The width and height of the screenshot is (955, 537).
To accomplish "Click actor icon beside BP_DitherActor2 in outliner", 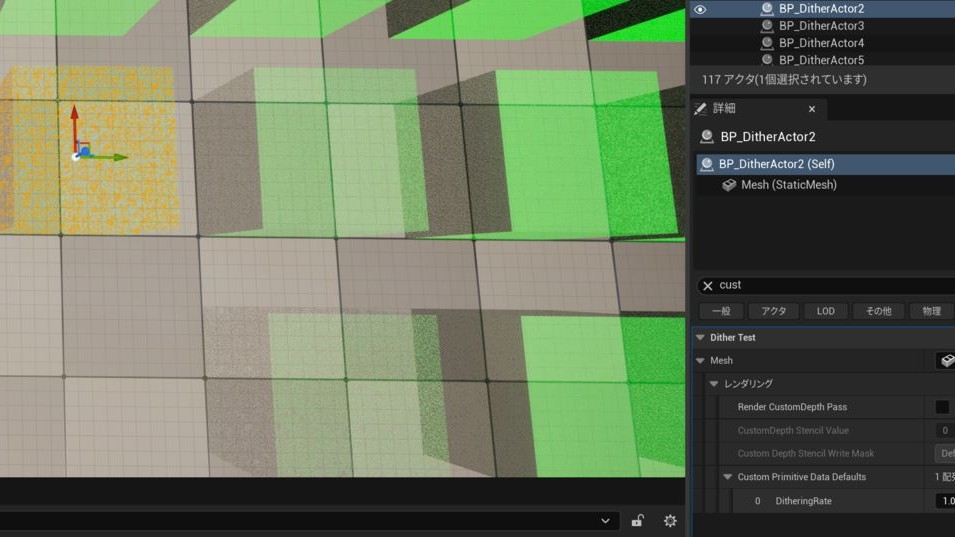I will (x=767, y=9).
